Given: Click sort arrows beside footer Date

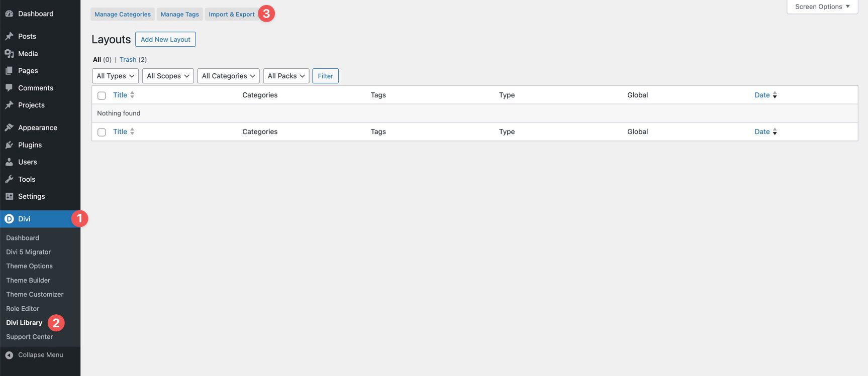Looking at the screenshot, I should [775, 132].
